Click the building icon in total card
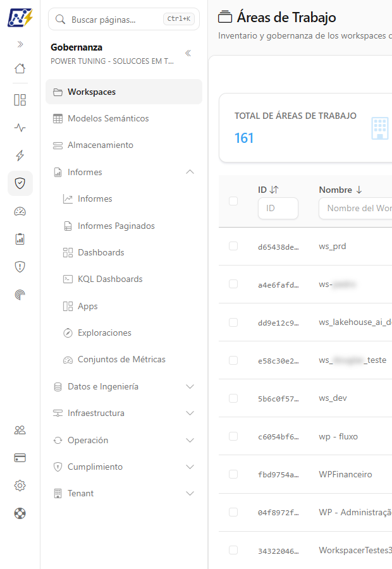Screen dimensions: 392x569 (x=380, y=128)
